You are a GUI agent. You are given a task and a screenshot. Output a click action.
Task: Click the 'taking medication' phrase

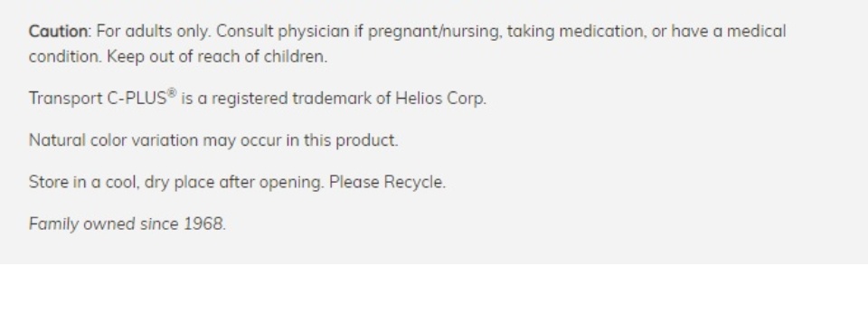[x=576, y=32]
